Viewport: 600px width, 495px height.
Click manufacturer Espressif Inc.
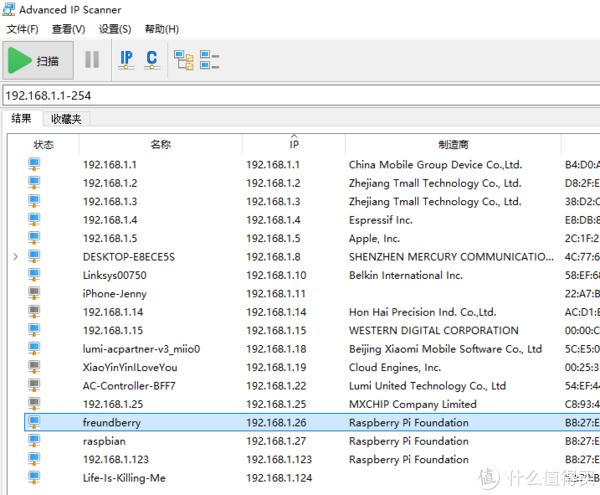coord(381,220)
